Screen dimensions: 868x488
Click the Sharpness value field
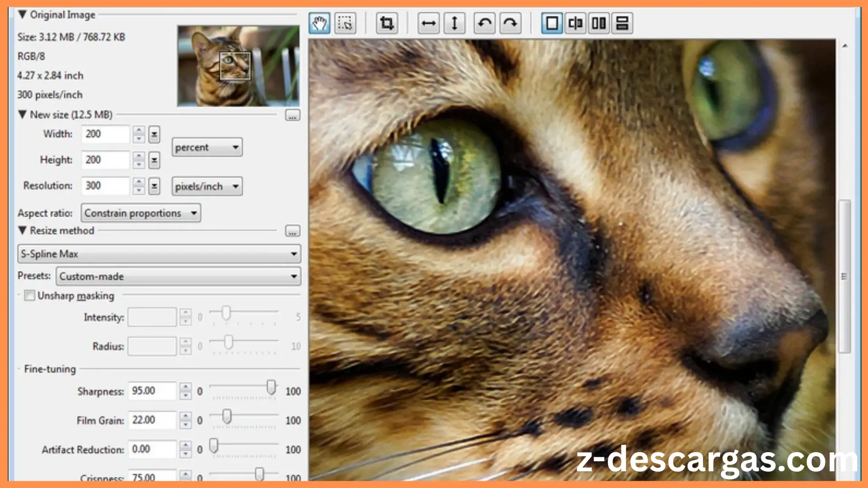(152, 391)
